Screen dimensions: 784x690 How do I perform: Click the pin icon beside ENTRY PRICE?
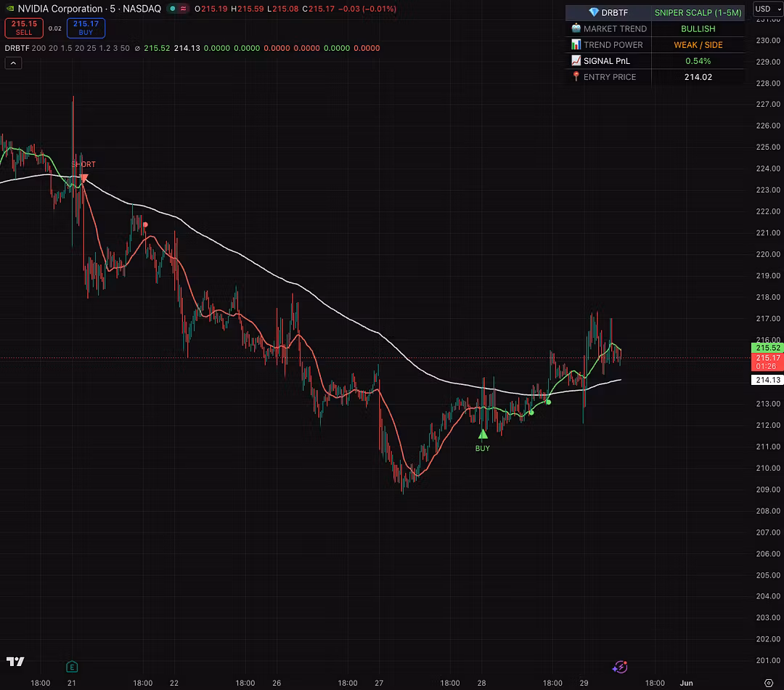click(576, 76)
